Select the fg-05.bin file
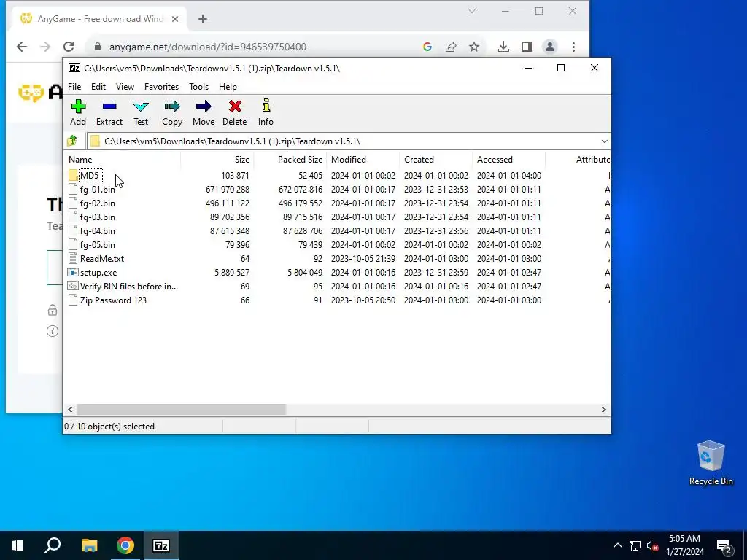This screenshot has width=747, height=560. (x=97, y=245)
